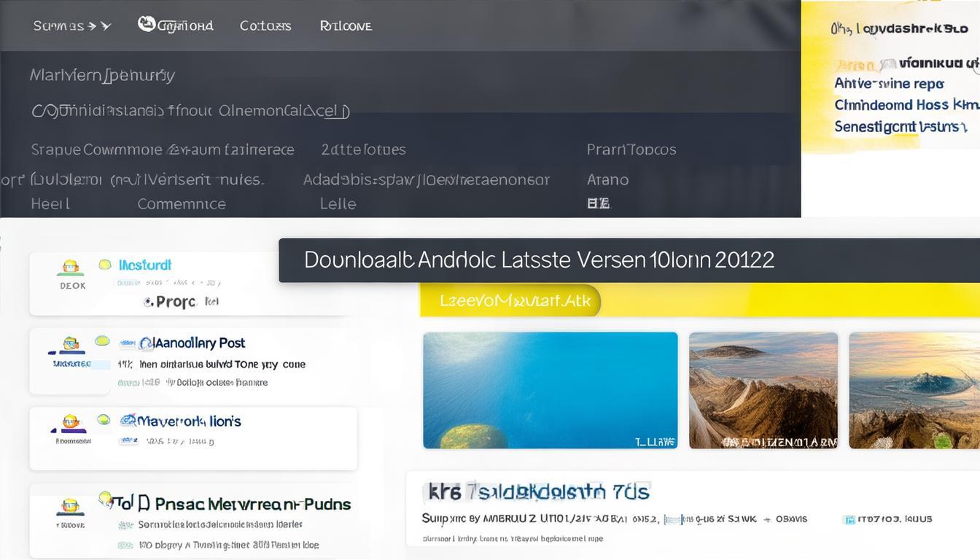The height and width of the screenshot is (560, 980).
Task: Click the small icon below Arano in dark panel
Action: 598,203
